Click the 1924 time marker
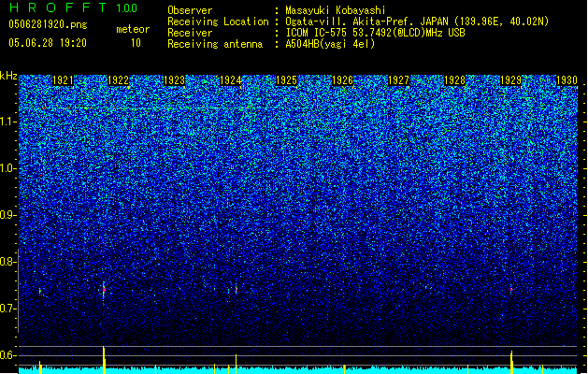The height and width of the screenshot is (374, 588). pyautogui.click(x=230, y=80)
